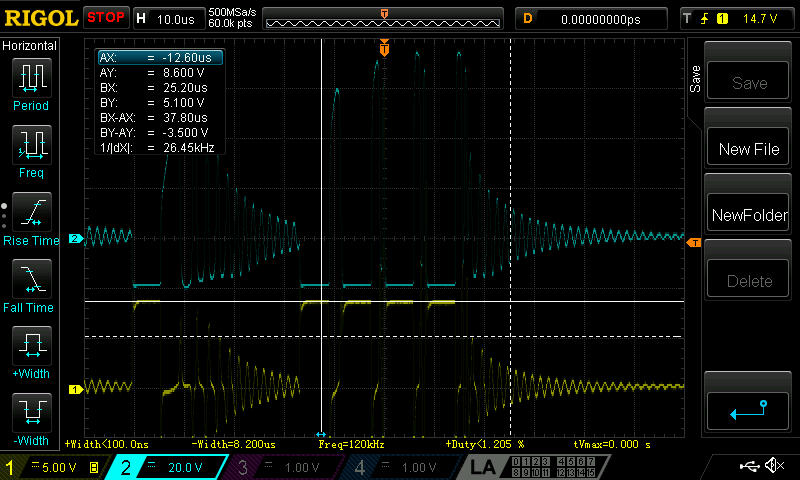This screenshot has height=480, width=800.
Task: Click the orange trigger position marker above the grid
Action: tap(384, 47)
